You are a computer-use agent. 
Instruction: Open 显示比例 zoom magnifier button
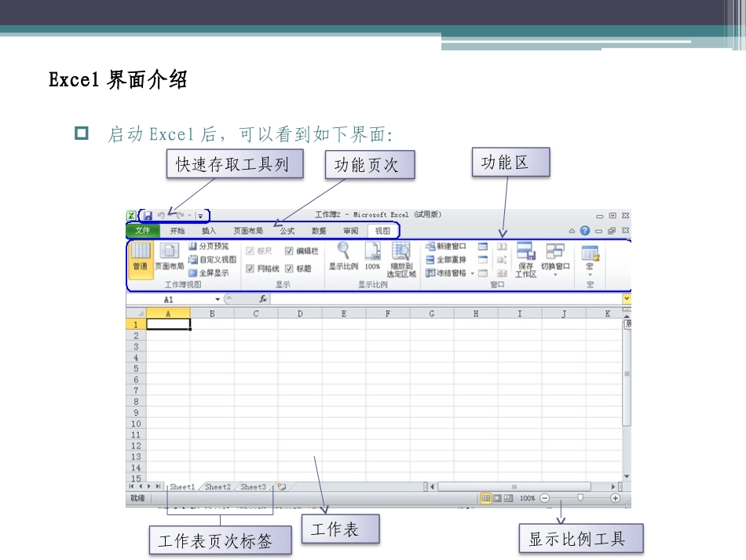tap(343, 256)
